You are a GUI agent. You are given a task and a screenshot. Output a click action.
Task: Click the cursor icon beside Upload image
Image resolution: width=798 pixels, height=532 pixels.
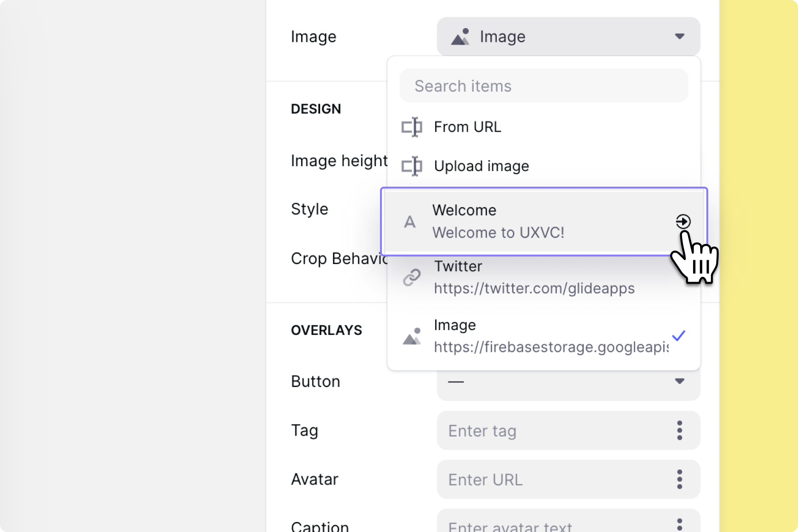pyautogui.click(x=412, y=166)
